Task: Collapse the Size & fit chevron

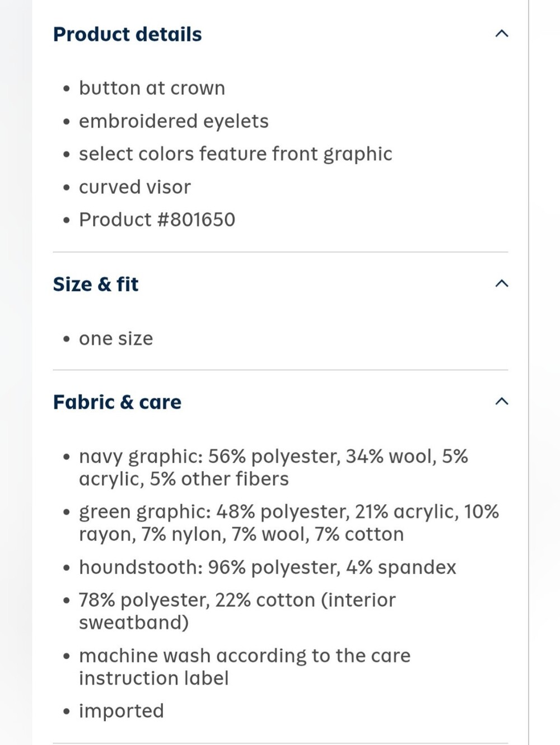Action: [502, 283]
